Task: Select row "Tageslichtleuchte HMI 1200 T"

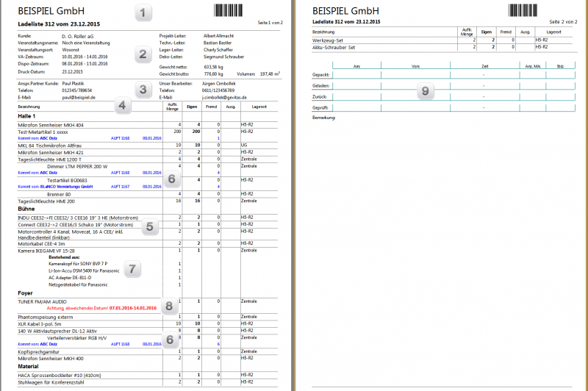Action: (148, 159)
